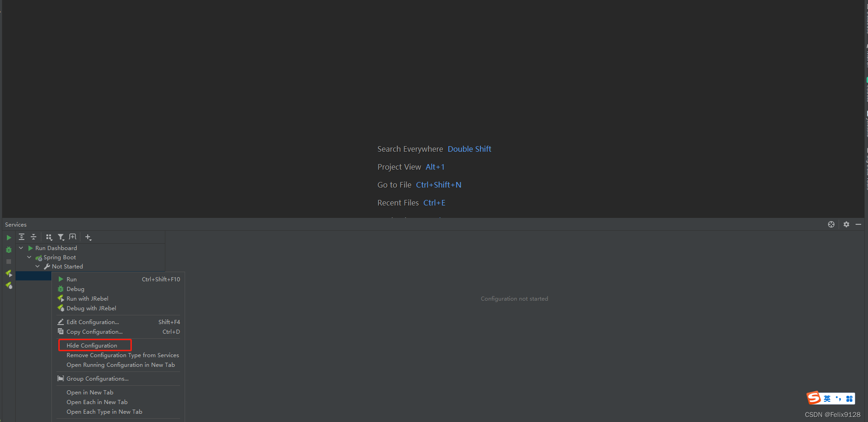
Task: Select the Spring Boot tree item
Action: click(x=60, y=257)
